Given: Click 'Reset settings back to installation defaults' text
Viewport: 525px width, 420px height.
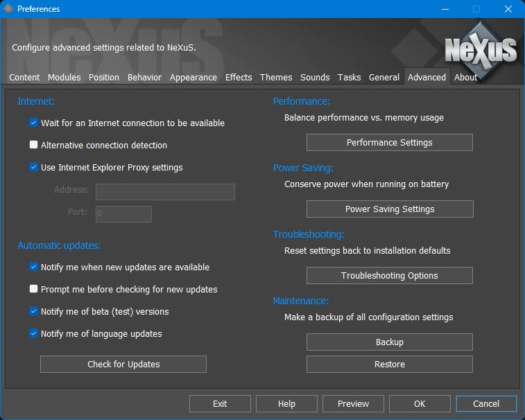Looking at the screenshot, I should [x=368, y=251].
